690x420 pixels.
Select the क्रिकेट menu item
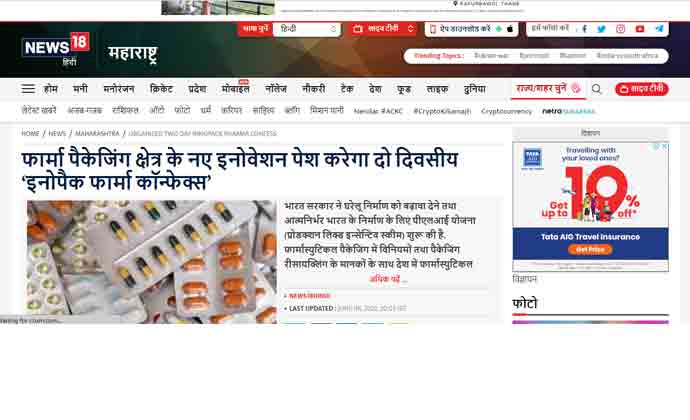pyautogui.click(x=161, y=89)
